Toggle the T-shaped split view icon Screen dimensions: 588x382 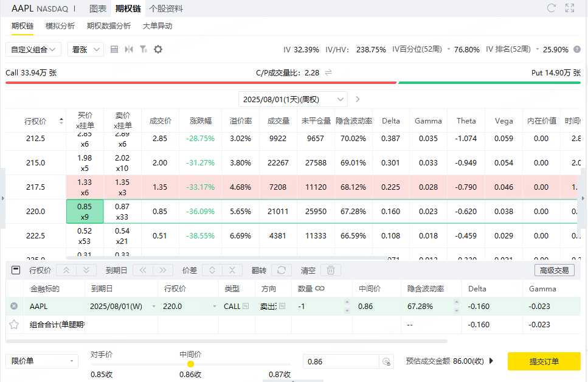[x=129, y=49]
